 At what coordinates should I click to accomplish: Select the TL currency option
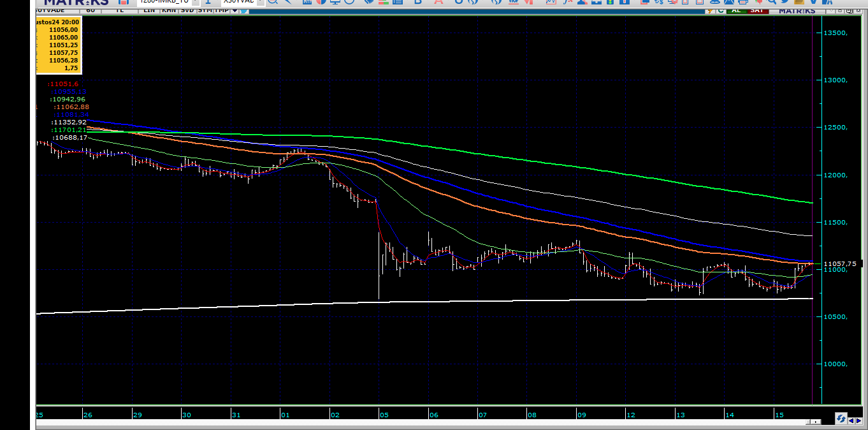[119, 10]
